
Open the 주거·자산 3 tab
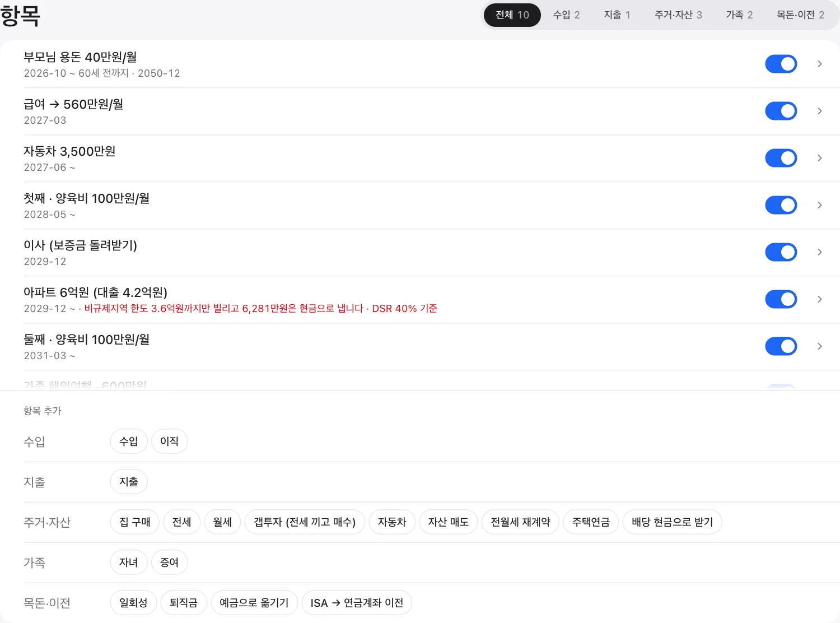pos(678,15)
